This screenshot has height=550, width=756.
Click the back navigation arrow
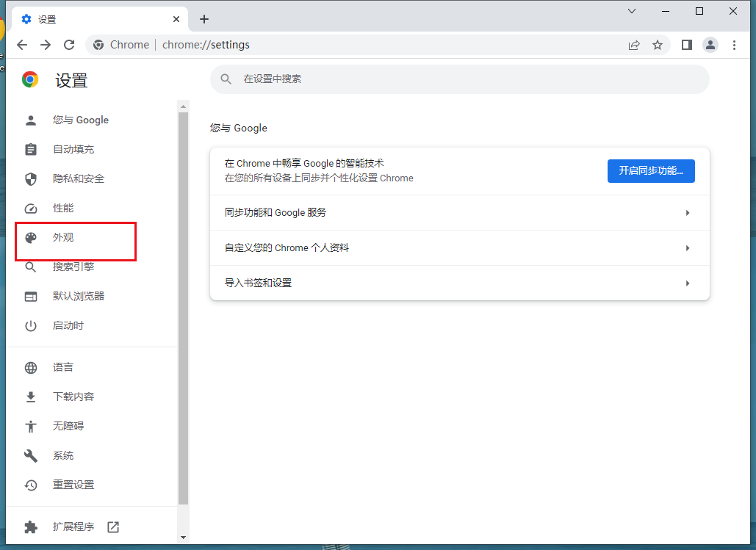pyautogui.click(x=22, y=45)
